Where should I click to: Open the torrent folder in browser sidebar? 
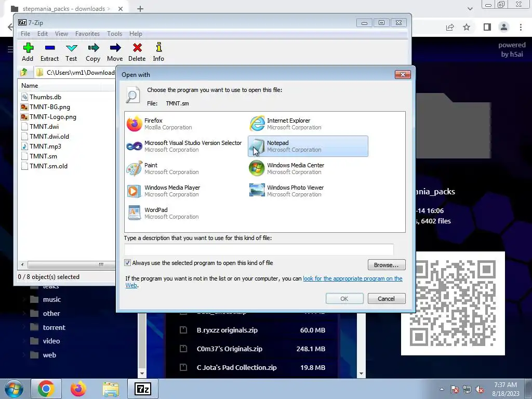tap(54, 327)
